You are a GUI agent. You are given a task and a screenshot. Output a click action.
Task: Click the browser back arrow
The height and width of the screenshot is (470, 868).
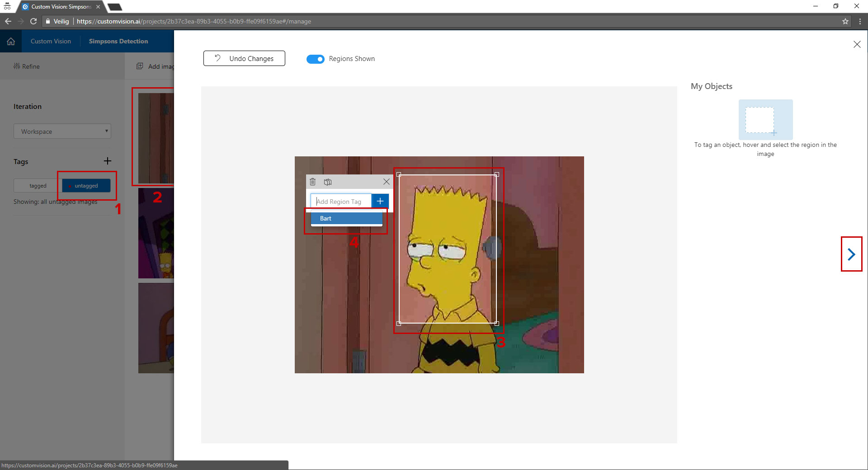coord(8,21)
